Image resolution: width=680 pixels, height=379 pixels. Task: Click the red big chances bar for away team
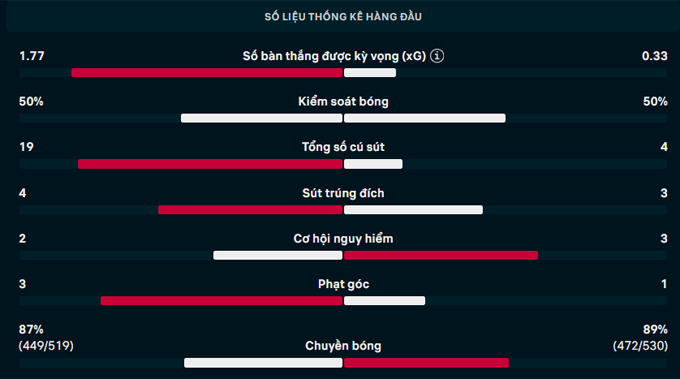tap(441, 255)
